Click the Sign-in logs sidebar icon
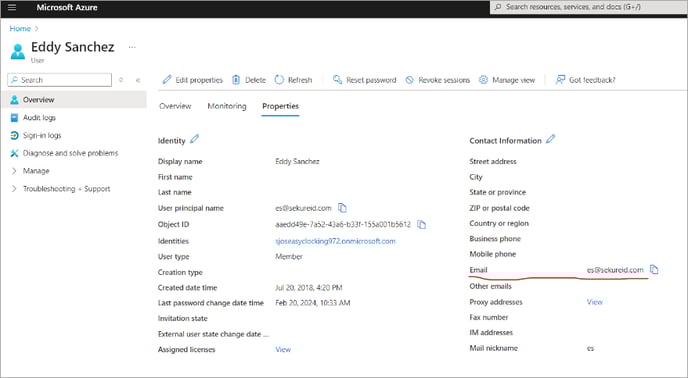Screen dimensions: 688x378 pyautogui.click(x=14, y=135)
